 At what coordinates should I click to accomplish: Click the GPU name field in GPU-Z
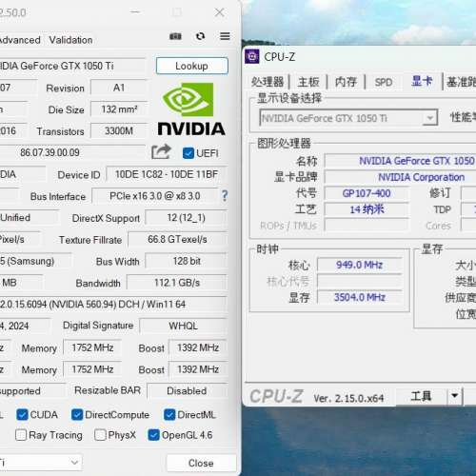[72, 66]
